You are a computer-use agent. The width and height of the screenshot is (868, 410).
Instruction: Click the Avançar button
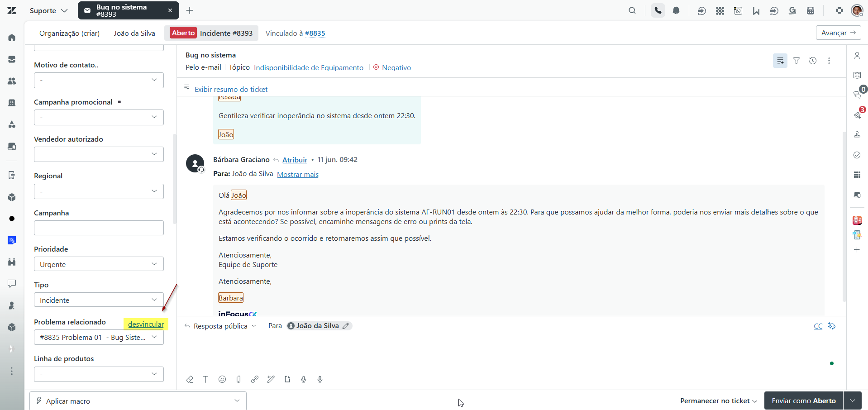[x=838, y=33]
